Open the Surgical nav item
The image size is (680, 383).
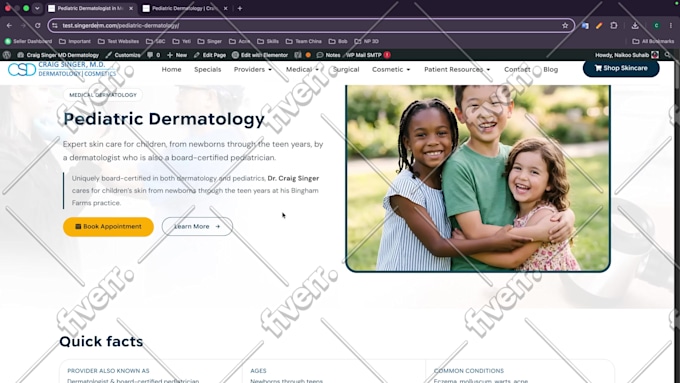coord(346,69)
